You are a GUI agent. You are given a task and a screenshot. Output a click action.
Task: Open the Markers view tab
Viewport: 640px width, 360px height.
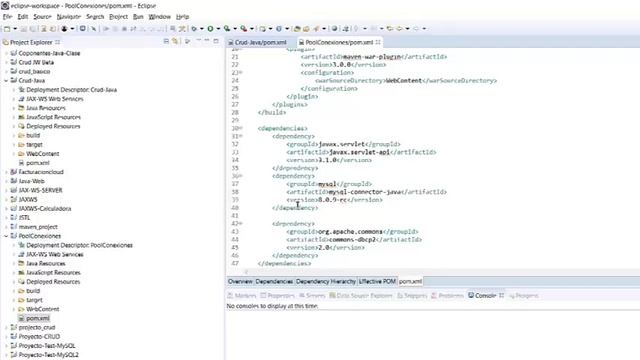(242, 296)
